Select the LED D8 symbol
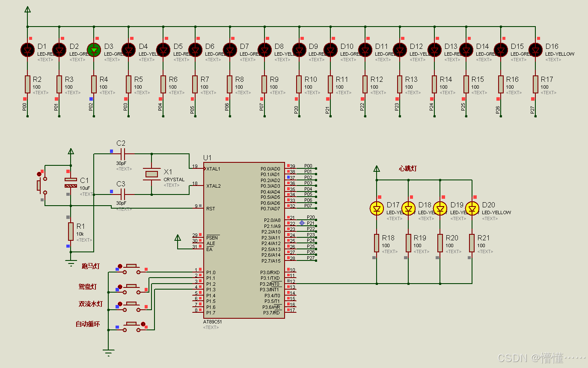Viewport: 588px width, 368px height. tap(264, 50)
